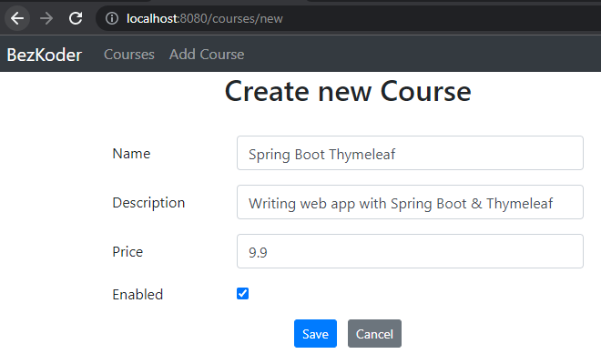Click into the Name input field
The width and height of the screenshot is (601, 364).
410,153
